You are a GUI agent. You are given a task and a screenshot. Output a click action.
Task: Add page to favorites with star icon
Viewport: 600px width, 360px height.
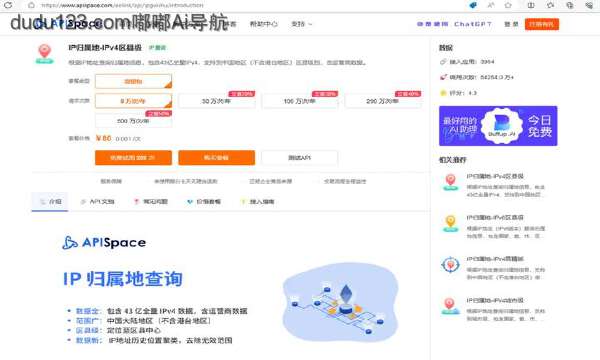508,5
